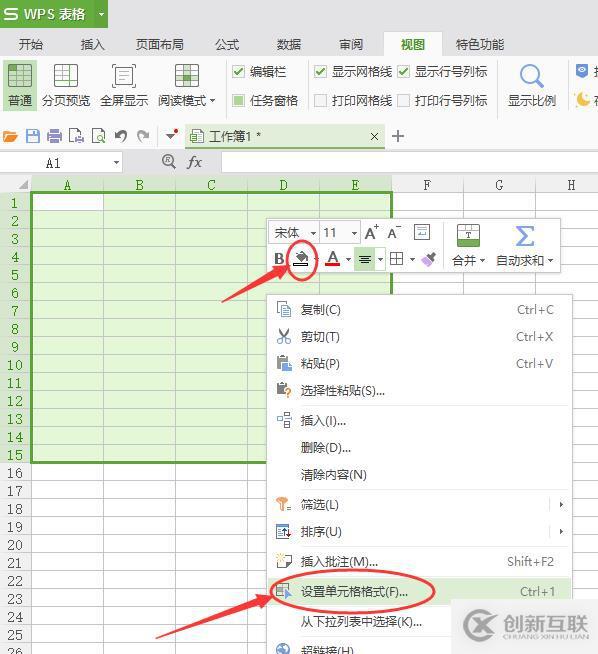
Task: Click the formula bar input field
Action: (410, 162)
